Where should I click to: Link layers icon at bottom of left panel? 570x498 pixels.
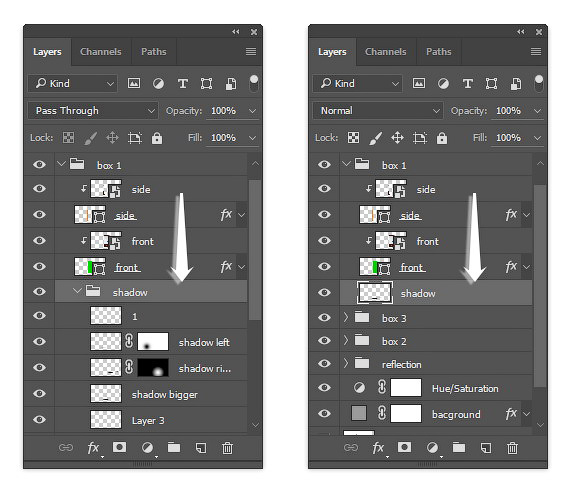(66, 447)
